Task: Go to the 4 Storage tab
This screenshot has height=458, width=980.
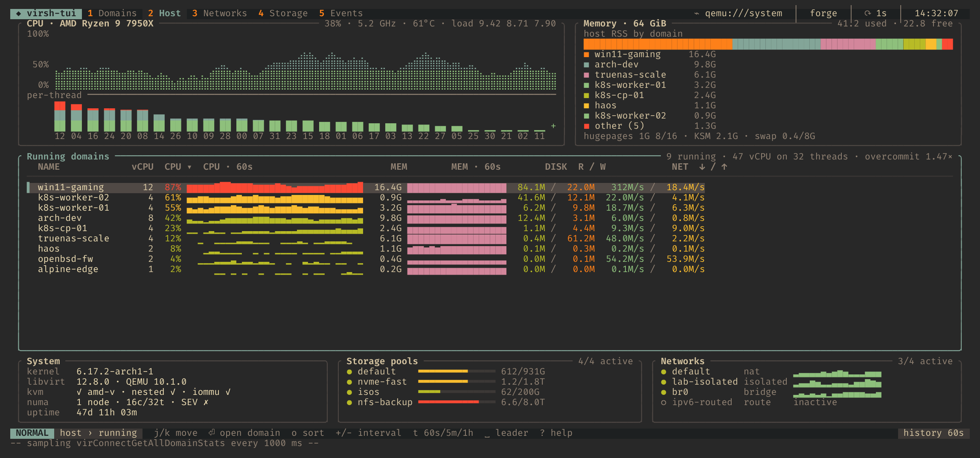Action: [283, 13]
